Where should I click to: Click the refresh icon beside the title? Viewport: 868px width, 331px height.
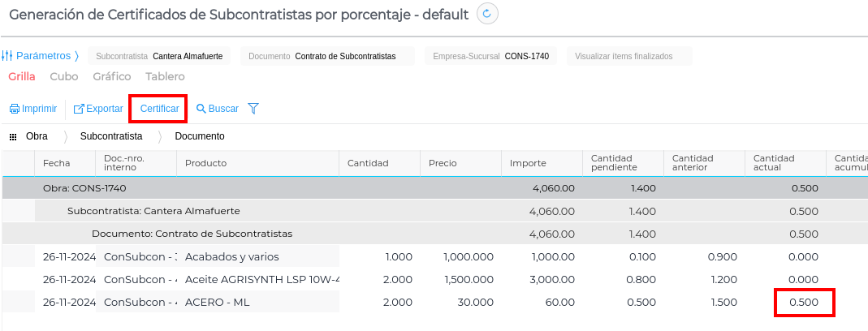(487, 14)
